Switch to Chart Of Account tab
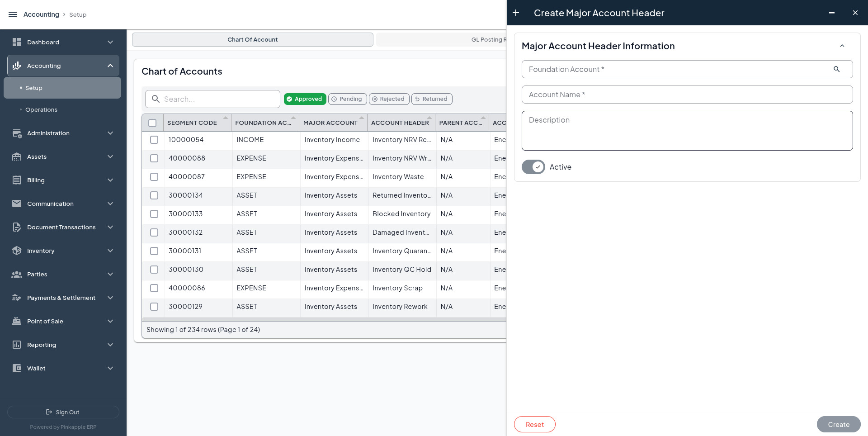Image resolution: width=868 pixels, height=436 pixels. click(252, 39)
